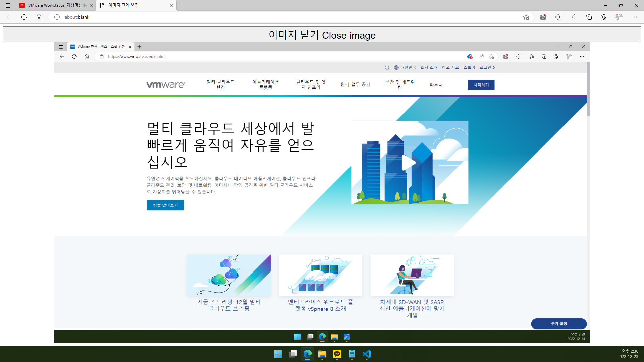
Task: Open 애플리케이션 플랫폼 menu
Action: [266, 85]
